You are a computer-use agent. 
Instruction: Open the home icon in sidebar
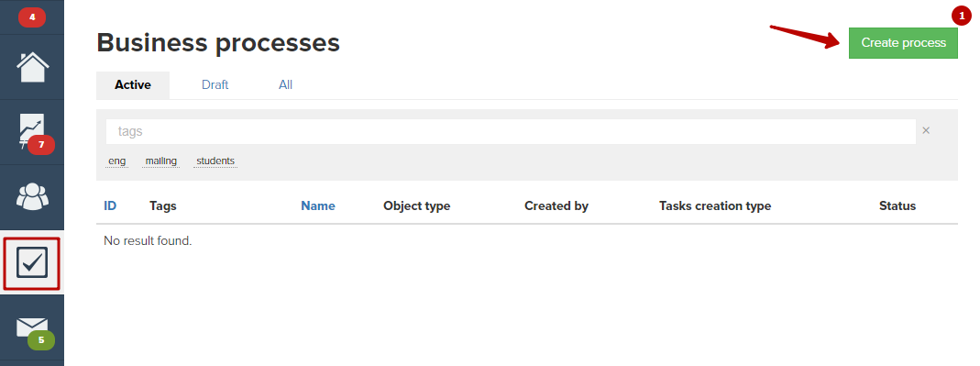click(x=32, y=67)
